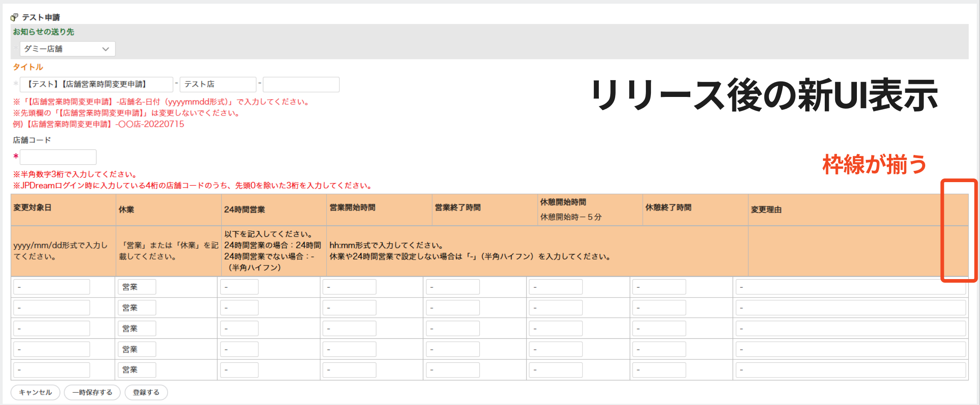Click the テスト申請 icon in the header

[14, 17]
